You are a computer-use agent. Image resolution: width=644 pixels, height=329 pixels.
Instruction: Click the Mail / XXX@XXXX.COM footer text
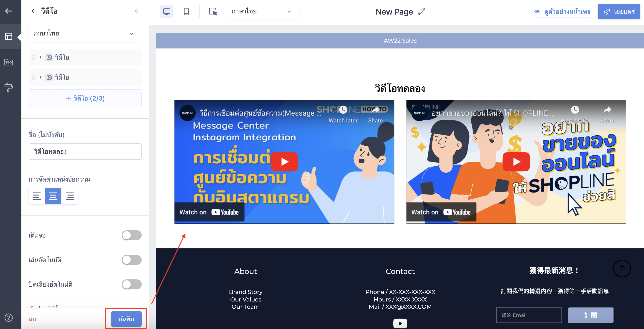[400, 306]
